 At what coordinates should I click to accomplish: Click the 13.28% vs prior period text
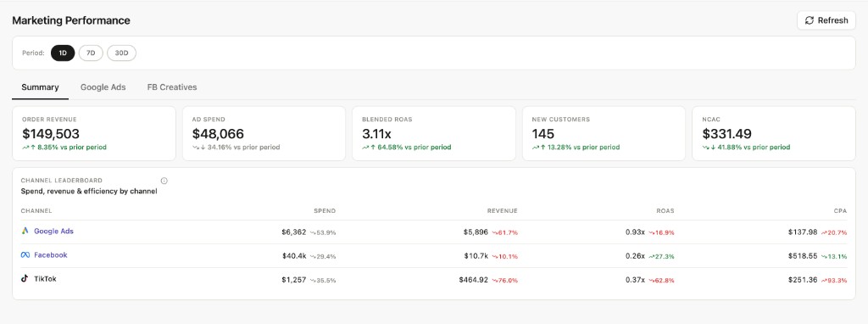(x=583, y=148)
